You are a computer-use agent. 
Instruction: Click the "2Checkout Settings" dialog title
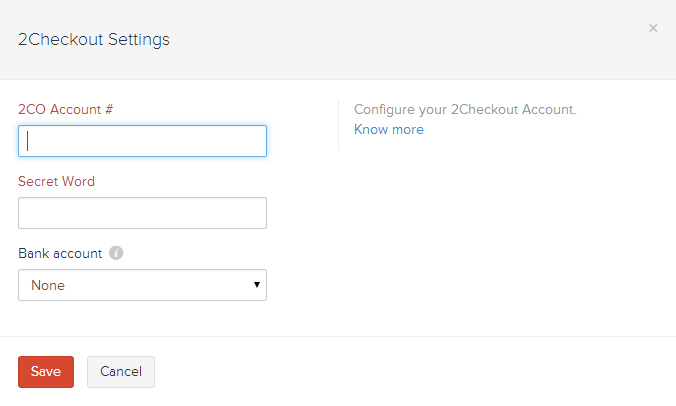94,40
